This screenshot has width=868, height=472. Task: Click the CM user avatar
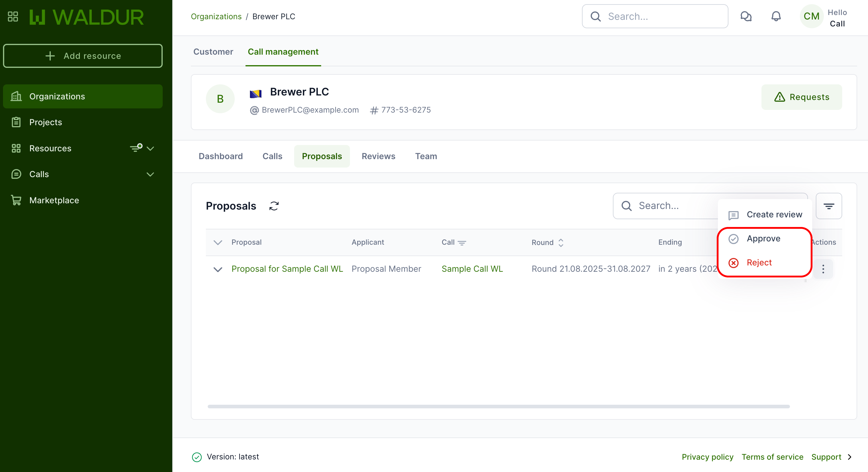(x=811, y=16)
